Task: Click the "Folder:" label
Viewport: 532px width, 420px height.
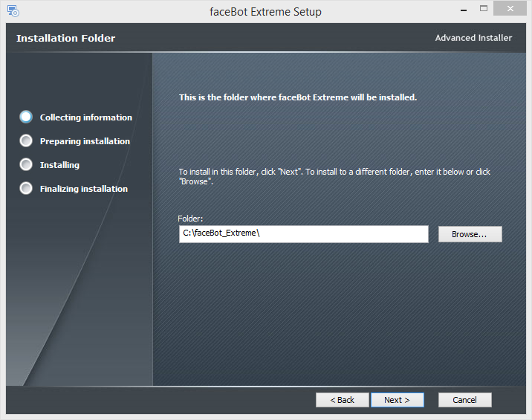Action: pyautogui.click(x=190, y=219)
